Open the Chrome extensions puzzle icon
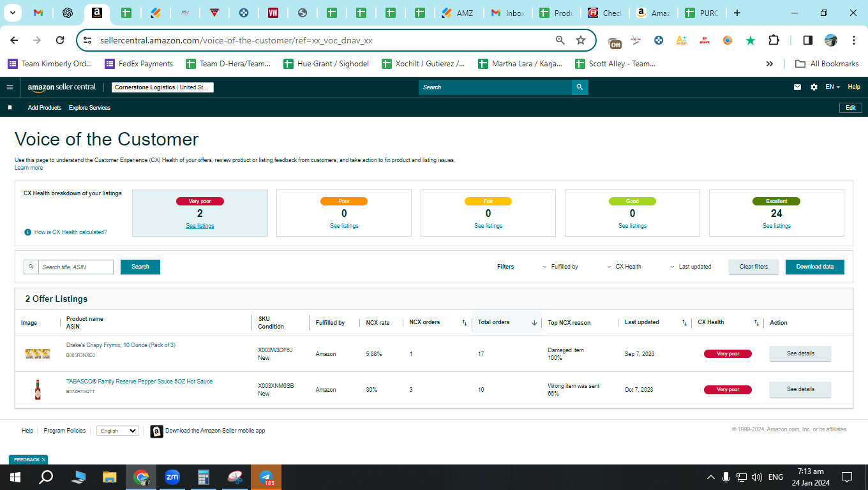 [774, 40]
